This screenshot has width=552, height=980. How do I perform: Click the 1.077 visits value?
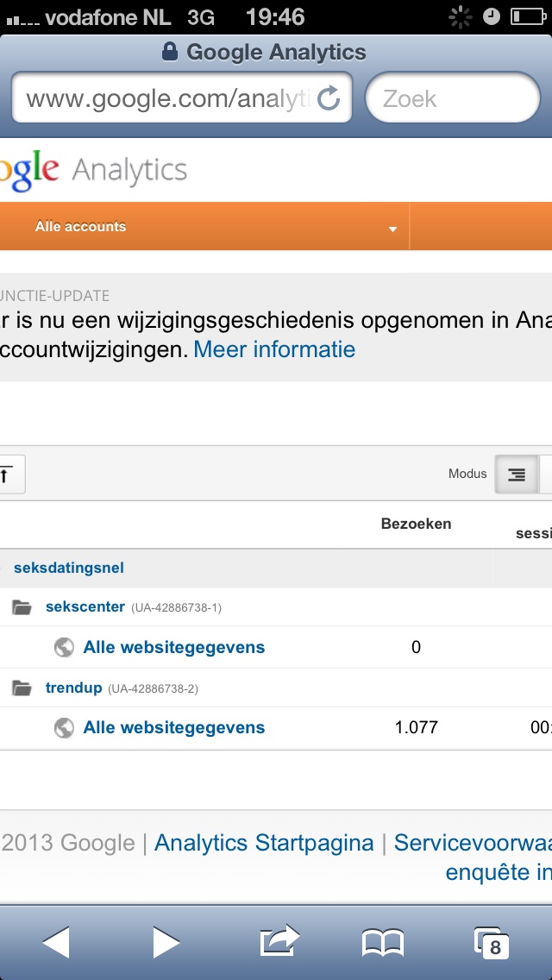(417, 727)
